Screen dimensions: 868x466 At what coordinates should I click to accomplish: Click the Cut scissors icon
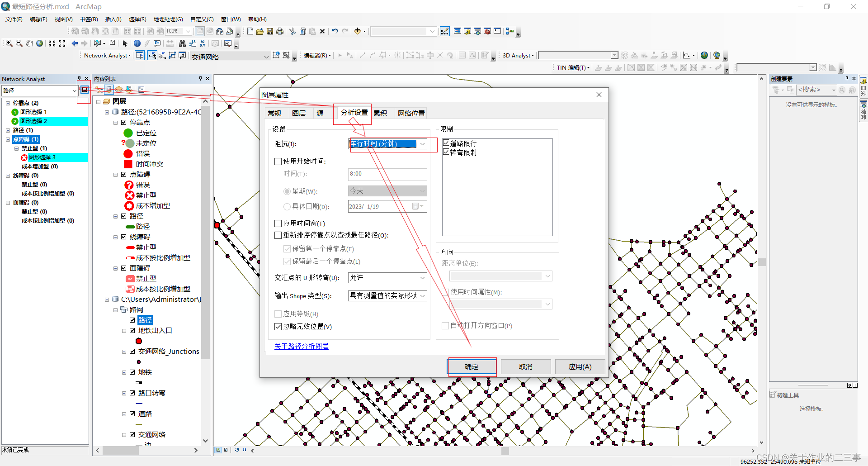[x=292, y=31]
